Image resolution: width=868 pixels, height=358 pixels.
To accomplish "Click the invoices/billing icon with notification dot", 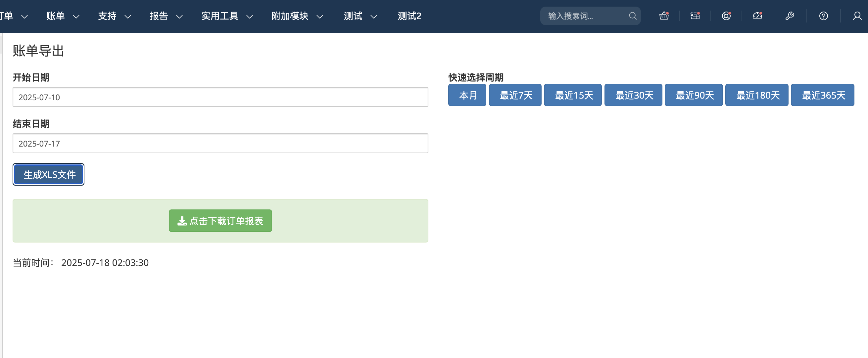I will pos(695,16).
